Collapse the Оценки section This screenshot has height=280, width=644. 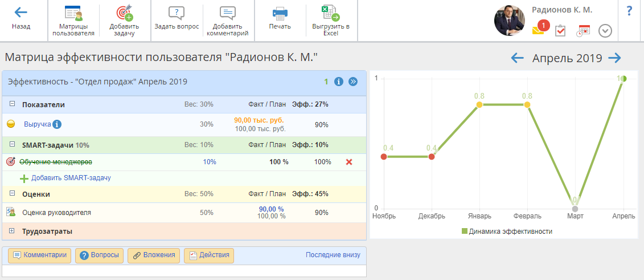point(12,194)
